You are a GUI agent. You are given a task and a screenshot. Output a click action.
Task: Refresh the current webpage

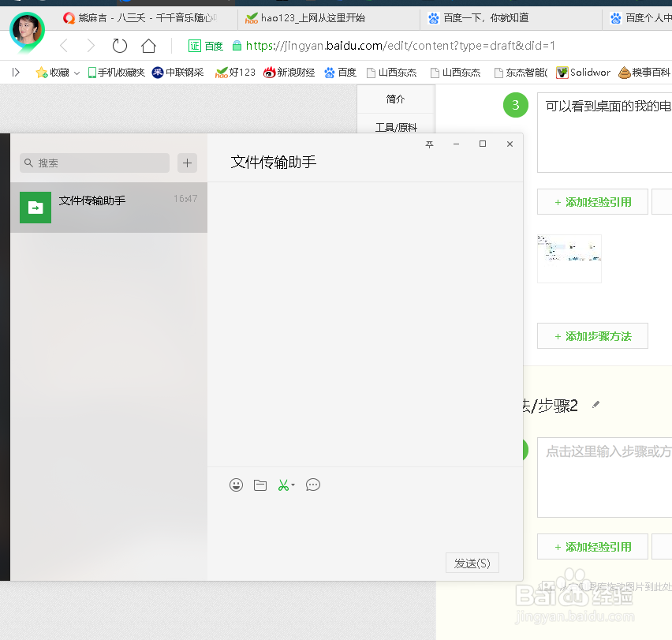(x=119, y=46)
